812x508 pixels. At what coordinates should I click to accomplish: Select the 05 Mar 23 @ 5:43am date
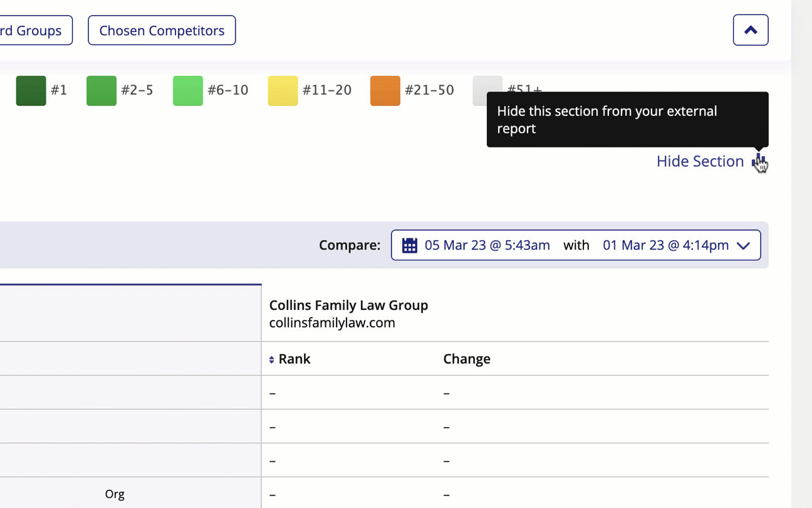pos(487,245)
